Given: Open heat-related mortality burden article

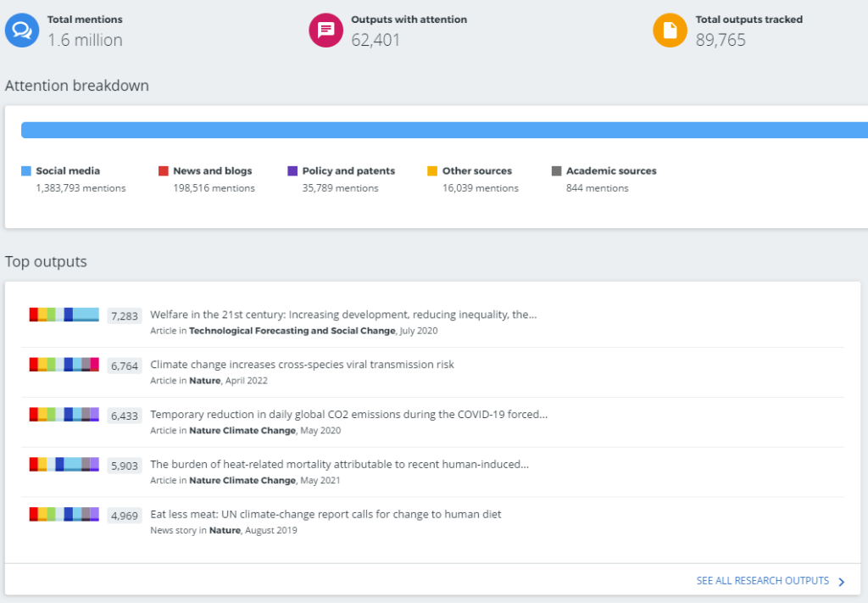Looking at the screenshot, I should point(339,465).
